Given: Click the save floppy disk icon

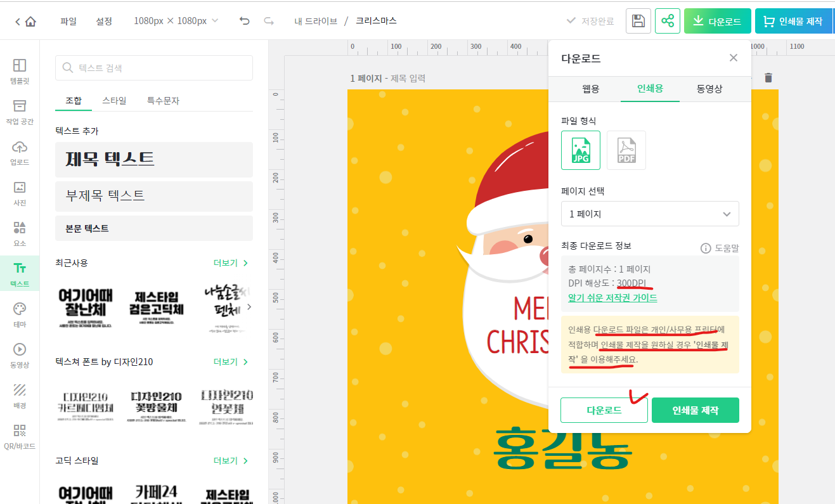Looking at the screenshot, I should tap(638, 21).
